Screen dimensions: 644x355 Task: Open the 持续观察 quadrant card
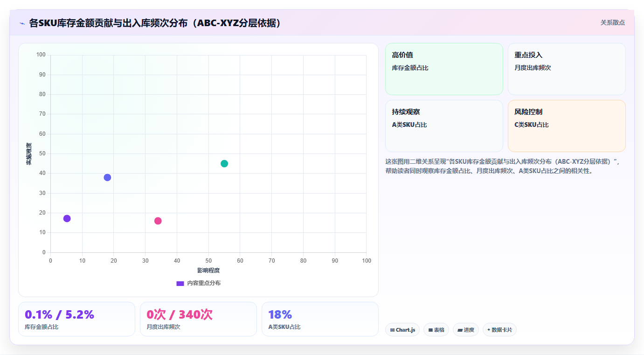pos(444,126)
